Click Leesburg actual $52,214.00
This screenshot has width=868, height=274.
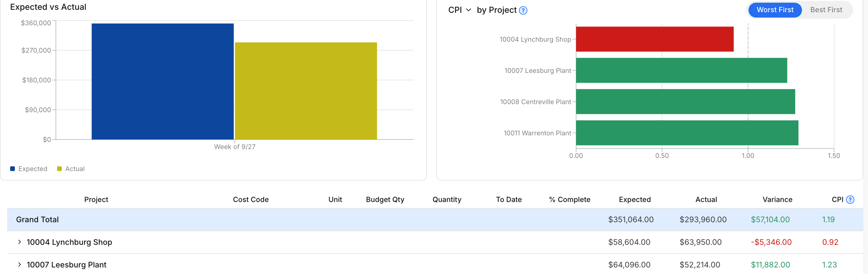pyautogui.click(x=699, y=264)
